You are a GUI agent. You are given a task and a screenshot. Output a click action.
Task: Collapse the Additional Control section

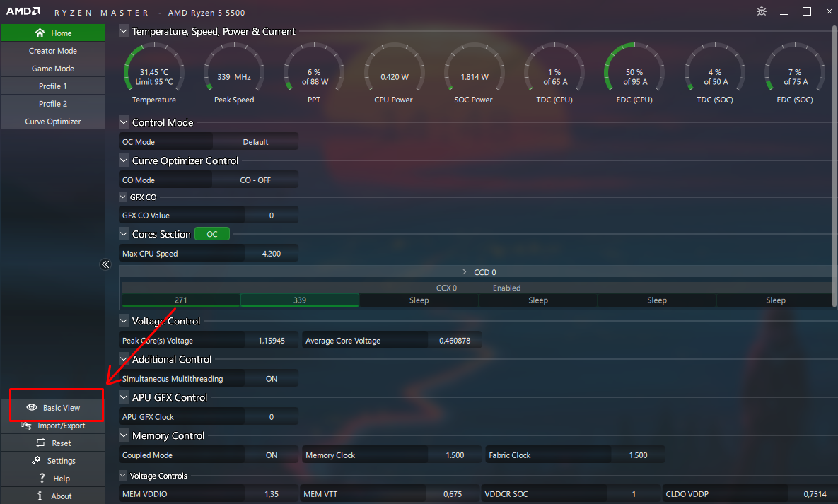point(124,358)
